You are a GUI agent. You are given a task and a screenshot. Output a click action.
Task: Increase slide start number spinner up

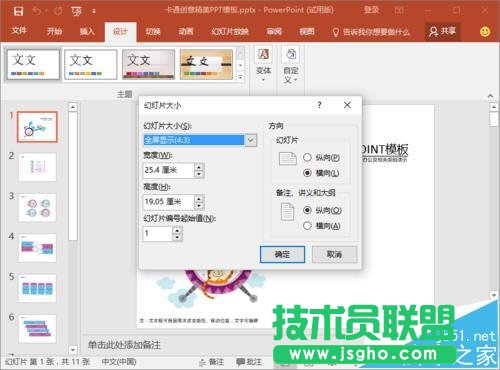[x=177, y=230]
